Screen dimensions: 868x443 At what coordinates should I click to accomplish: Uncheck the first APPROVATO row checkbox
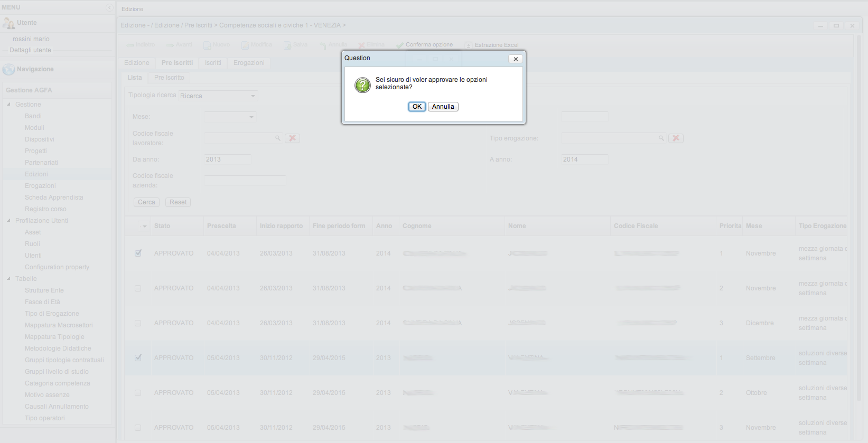(138, 253)
